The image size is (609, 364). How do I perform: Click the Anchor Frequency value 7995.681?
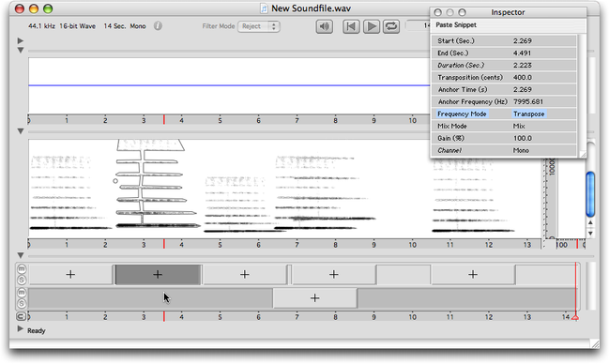coord(528,101)
